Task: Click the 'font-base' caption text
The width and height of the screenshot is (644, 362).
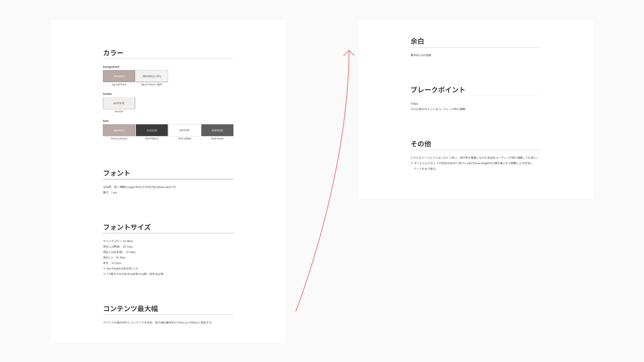Action: (x=217, y=138)
